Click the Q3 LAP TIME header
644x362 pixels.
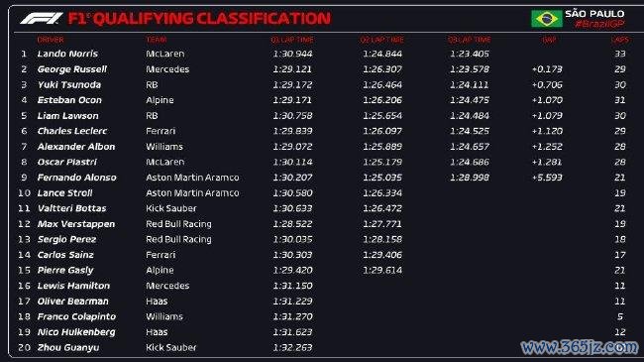point(469,40)
